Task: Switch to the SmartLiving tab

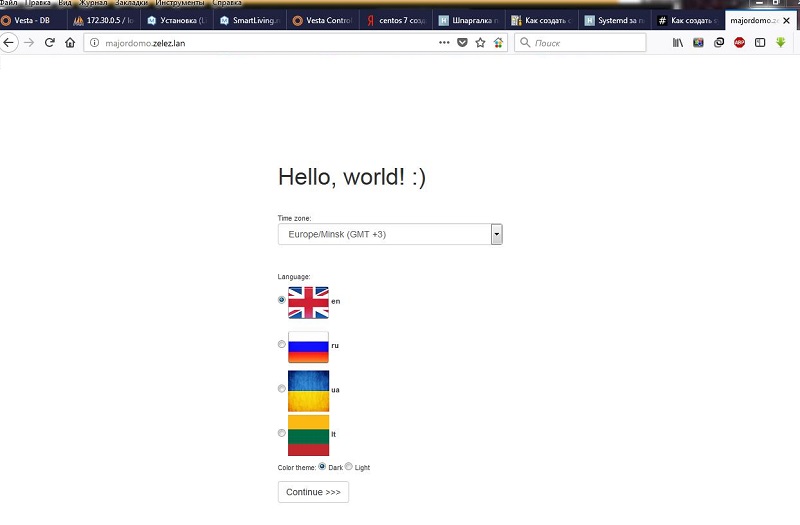Action: pyautogui.click(x=250, y=20)
